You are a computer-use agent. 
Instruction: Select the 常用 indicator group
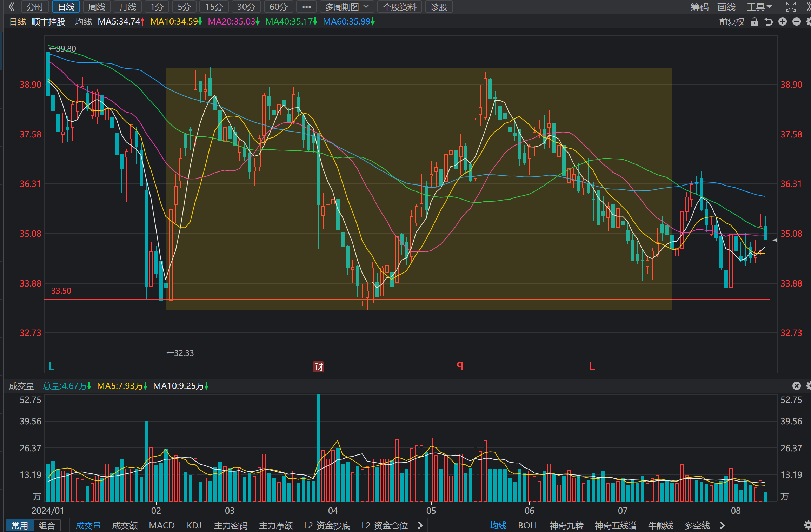[x=20, y=525]
